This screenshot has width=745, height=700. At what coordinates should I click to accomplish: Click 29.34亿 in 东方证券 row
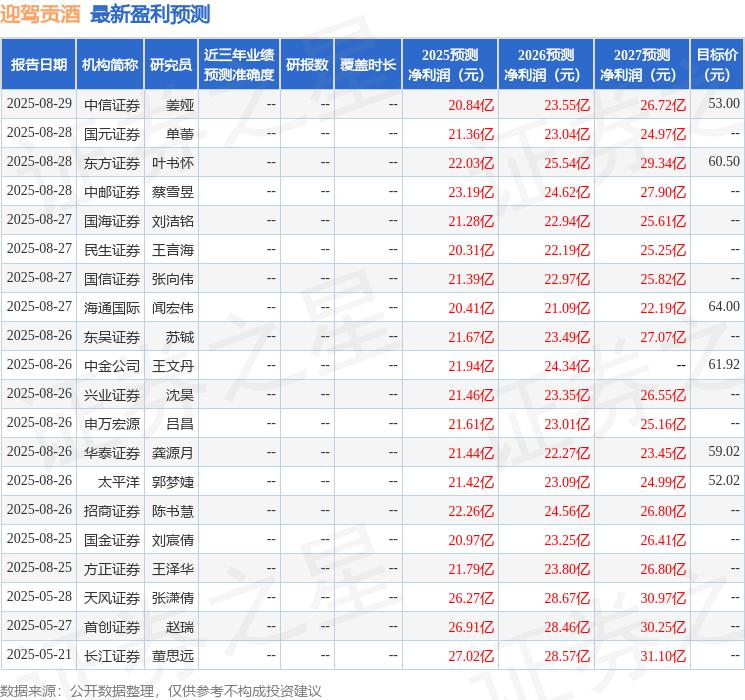[x=663, y=163]
